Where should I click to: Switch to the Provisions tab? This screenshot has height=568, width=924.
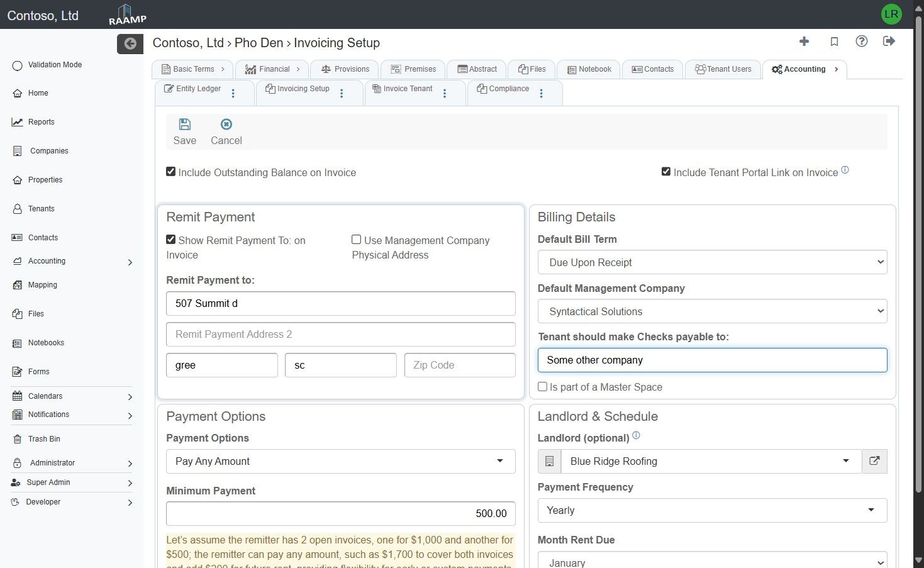[345, 69]
